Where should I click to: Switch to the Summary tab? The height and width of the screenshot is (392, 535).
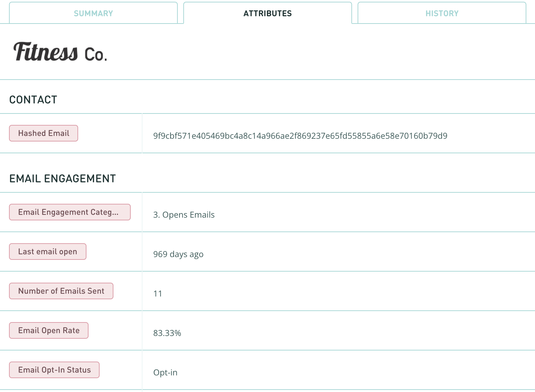coord(93,13)
